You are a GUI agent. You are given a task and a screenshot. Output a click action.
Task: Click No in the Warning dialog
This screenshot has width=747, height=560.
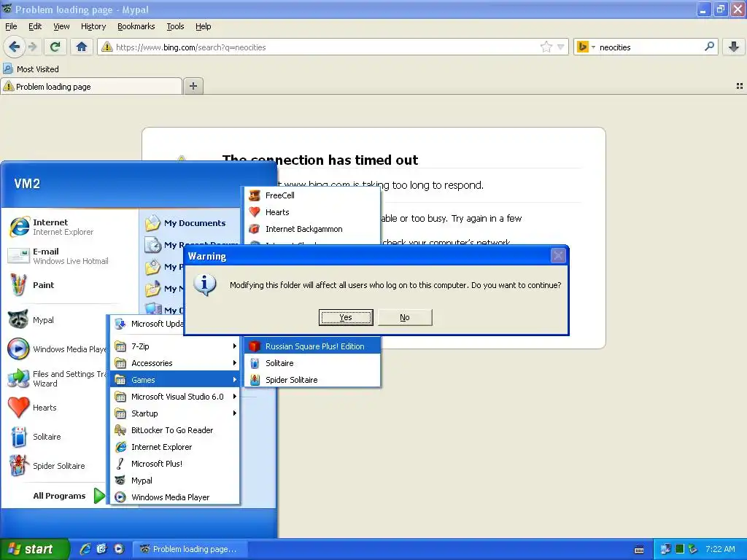coord(404,317)
